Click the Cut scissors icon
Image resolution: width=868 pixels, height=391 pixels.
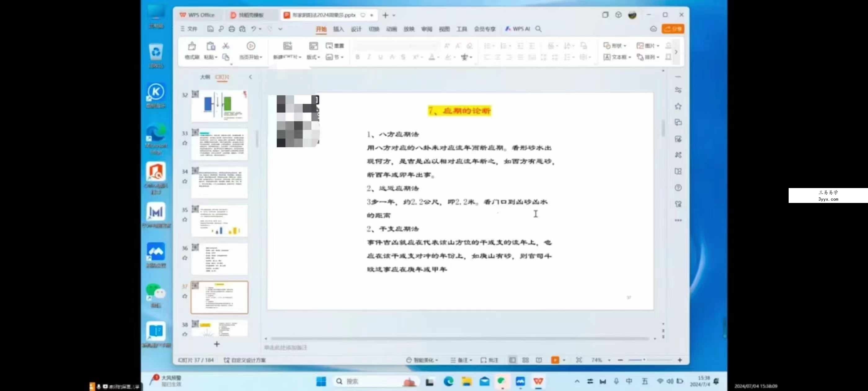point(226,46)
